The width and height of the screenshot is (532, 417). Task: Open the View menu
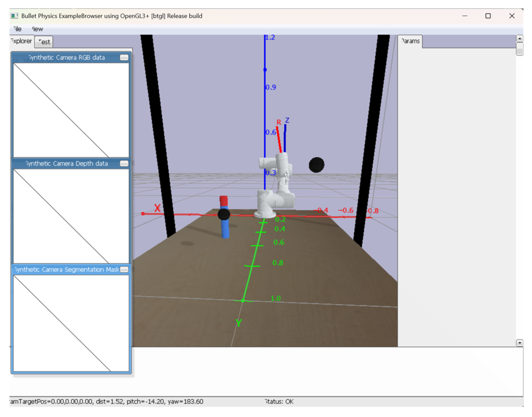37,29
